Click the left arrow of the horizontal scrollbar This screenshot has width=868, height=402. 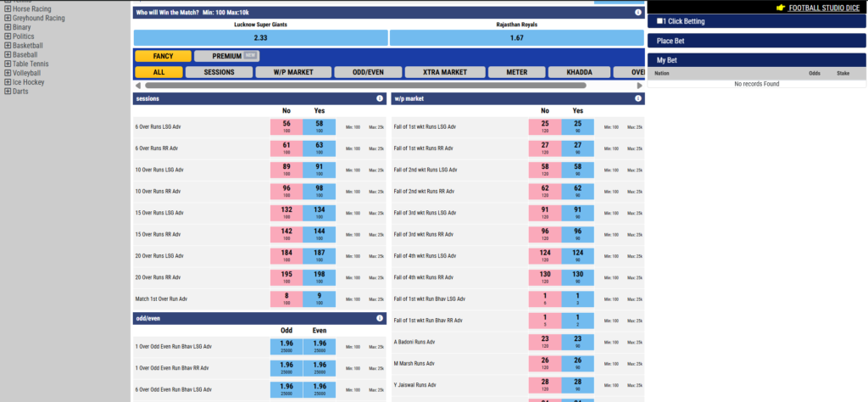(137, 86)
